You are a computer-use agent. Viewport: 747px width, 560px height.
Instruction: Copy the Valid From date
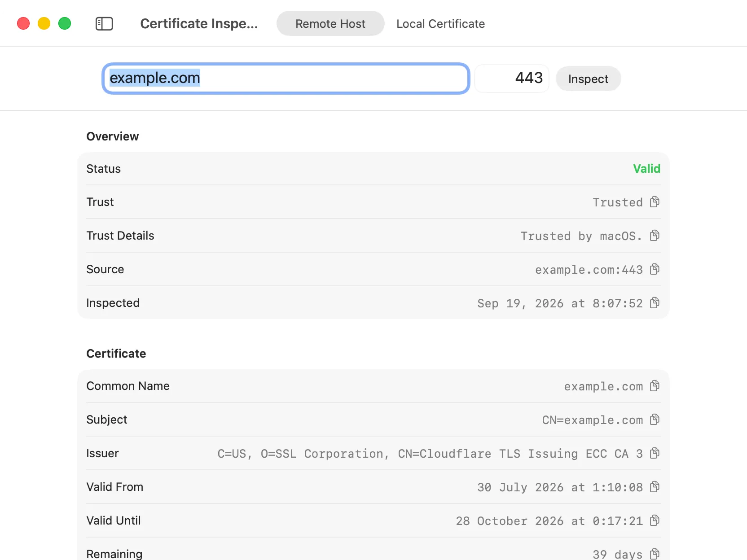pyautogui.click(x=655, y=487)
